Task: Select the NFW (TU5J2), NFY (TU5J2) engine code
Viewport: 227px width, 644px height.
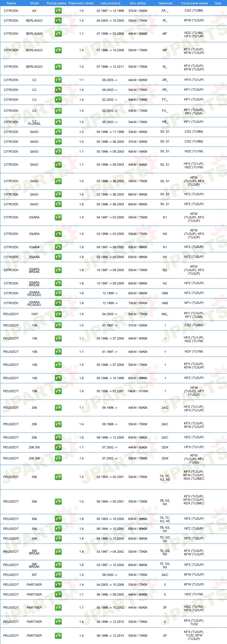Action: (x=194, y=391)
